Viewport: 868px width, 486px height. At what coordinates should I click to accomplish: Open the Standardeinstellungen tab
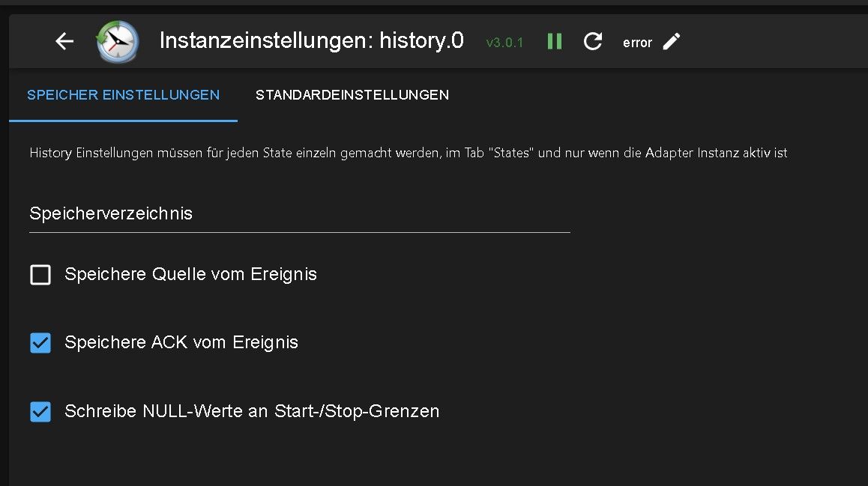coord(352,95)
